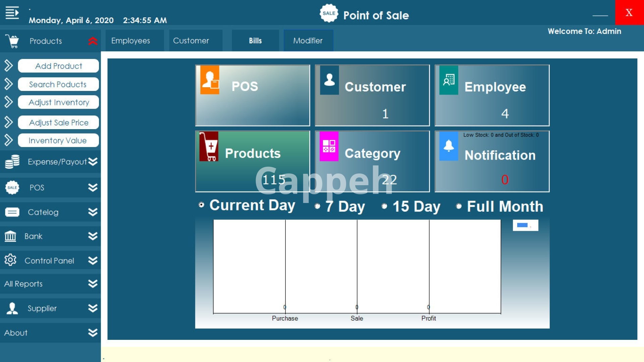Click the Add Product button

pos(58,66)
